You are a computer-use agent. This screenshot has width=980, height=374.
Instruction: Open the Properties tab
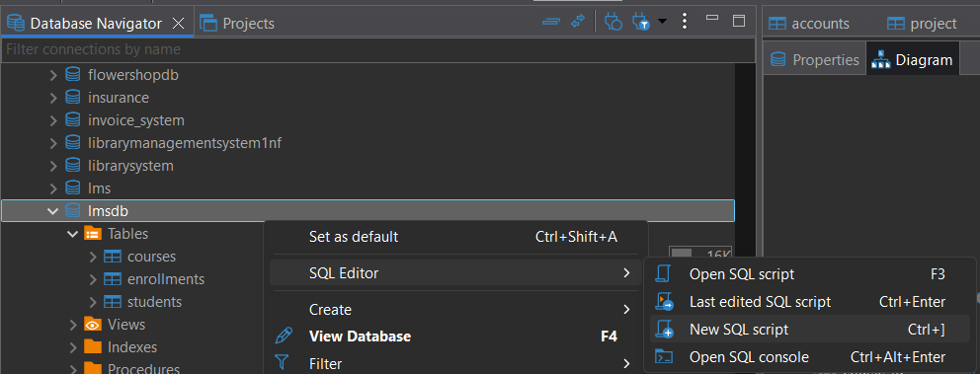point(815,60)
